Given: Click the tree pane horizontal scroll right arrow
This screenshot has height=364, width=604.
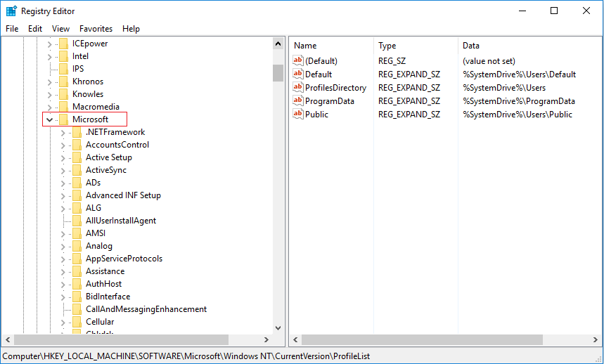Looking at the screenshot, I should [x=266, y=339].
